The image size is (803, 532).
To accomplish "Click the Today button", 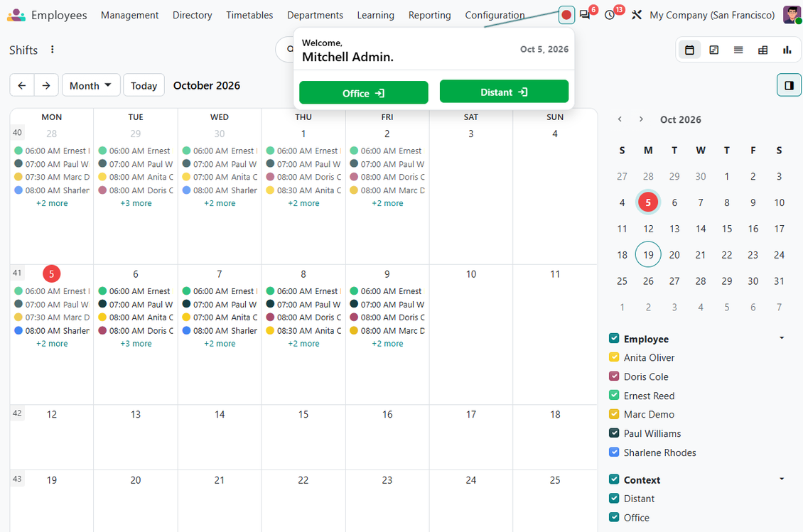I will pos(144,85).
